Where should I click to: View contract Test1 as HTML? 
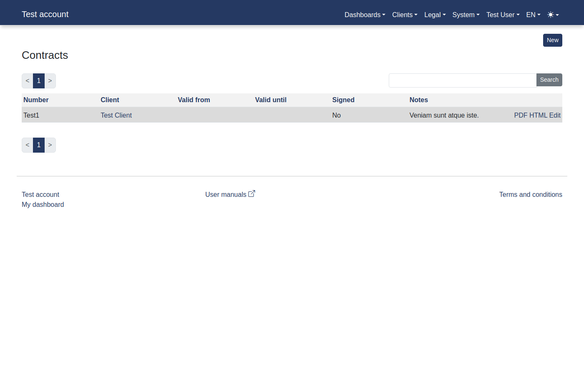click(538, 116)
